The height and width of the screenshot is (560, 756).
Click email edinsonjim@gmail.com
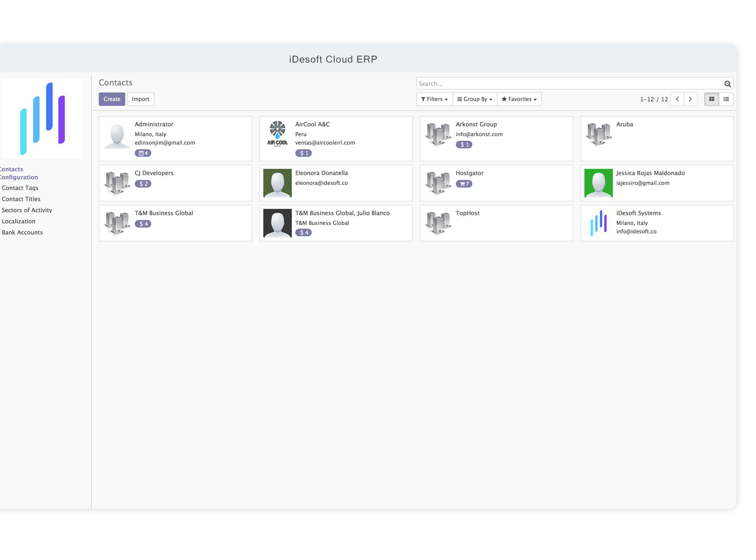click(165, 143)
